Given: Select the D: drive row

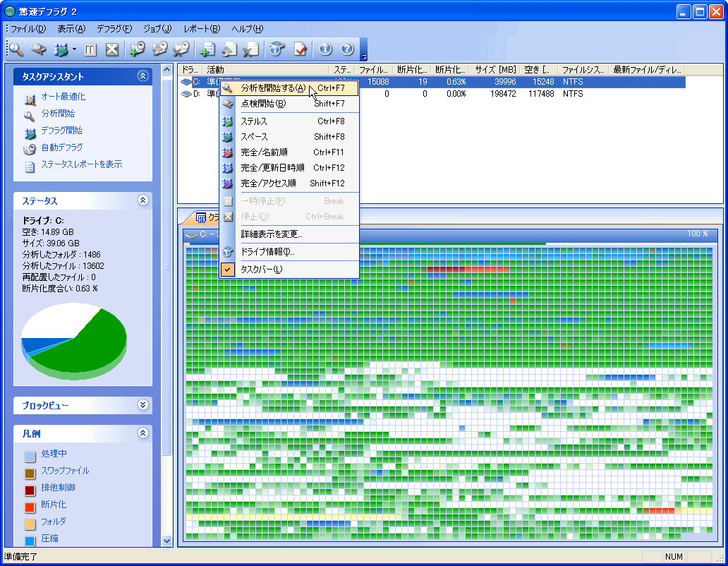Looking at the screenshot, I should click(x=432, y=94).
